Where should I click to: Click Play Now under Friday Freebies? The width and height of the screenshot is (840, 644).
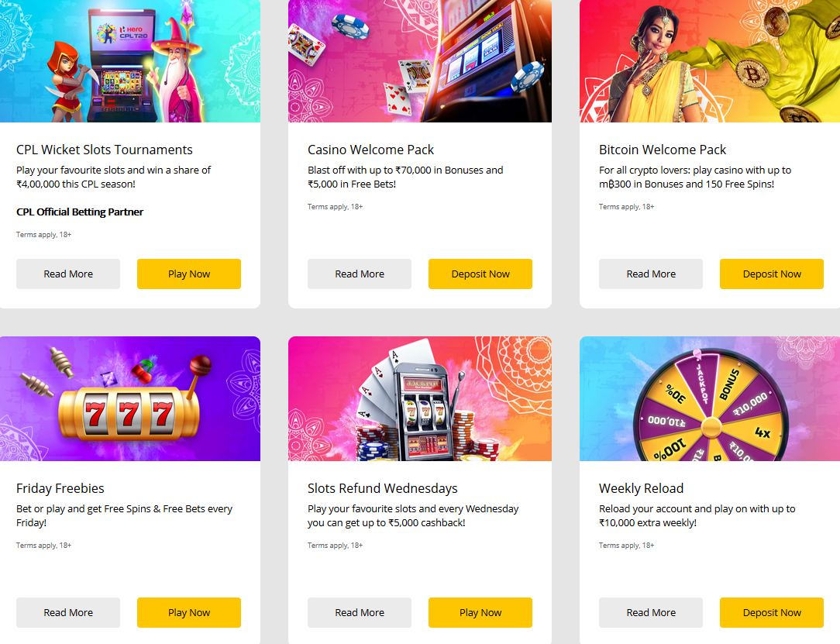click(189, 612)
